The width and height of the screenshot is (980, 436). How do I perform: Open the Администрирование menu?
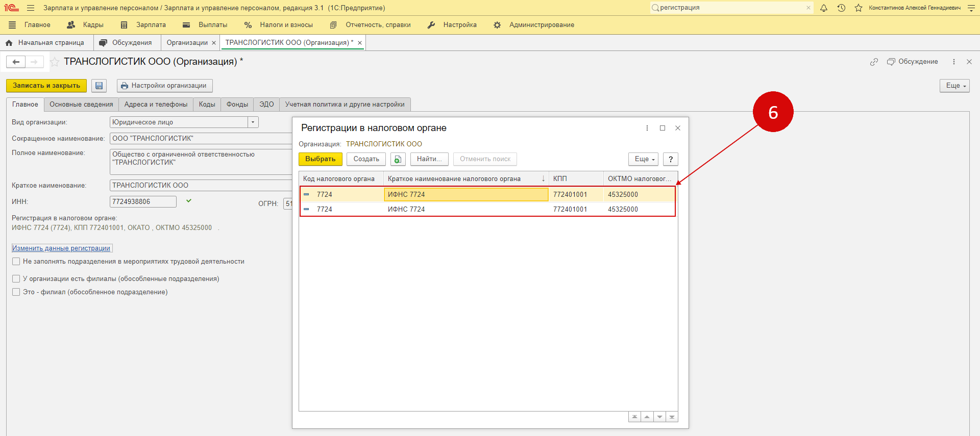pyautogui.click(x=534, y=25)
